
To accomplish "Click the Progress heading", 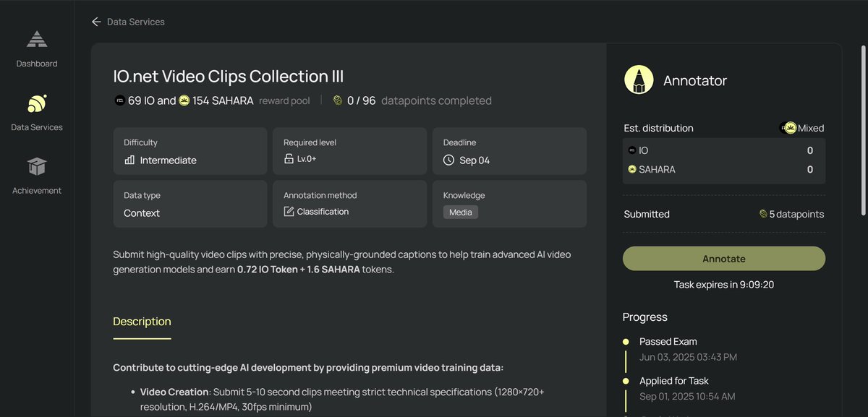I will 644,317.
